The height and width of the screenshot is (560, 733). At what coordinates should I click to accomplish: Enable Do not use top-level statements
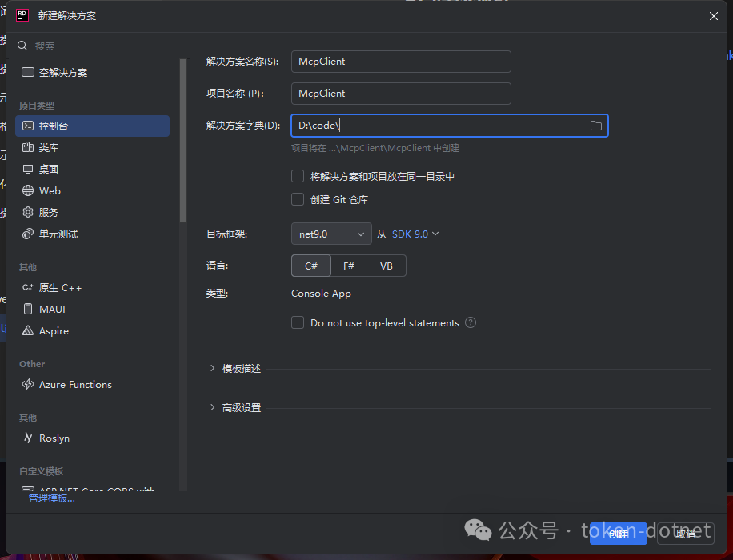(298, 322)
